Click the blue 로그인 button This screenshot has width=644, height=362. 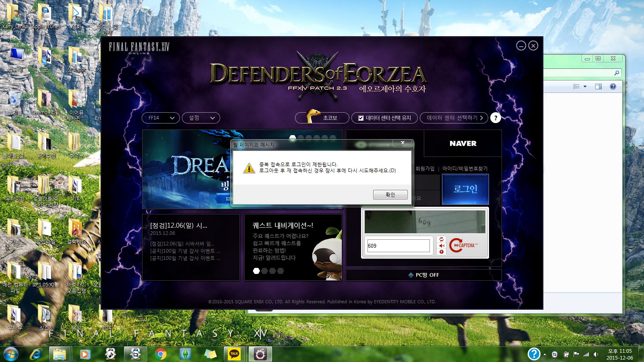point(465,189)
